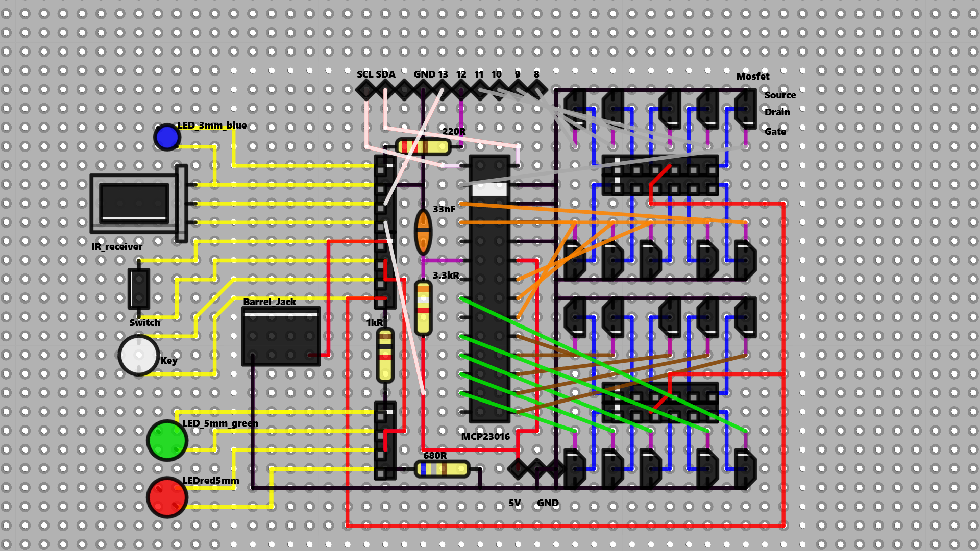Select the 220R resistor
This screenshot has width=980, height=551.
coord(424,146)
